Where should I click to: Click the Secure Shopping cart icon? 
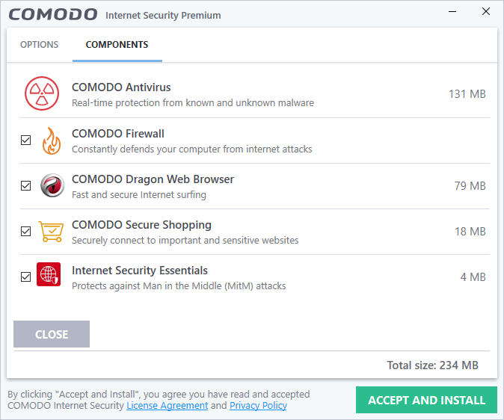51,231
